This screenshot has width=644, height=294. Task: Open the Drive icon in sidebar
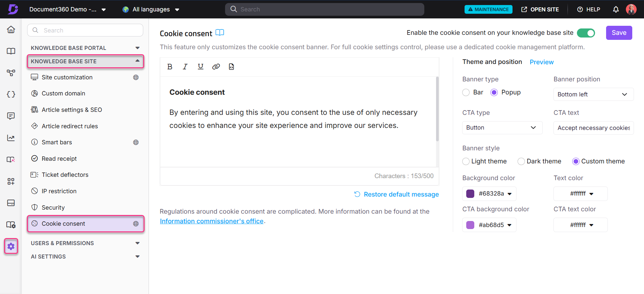click(x=11, y=203)
